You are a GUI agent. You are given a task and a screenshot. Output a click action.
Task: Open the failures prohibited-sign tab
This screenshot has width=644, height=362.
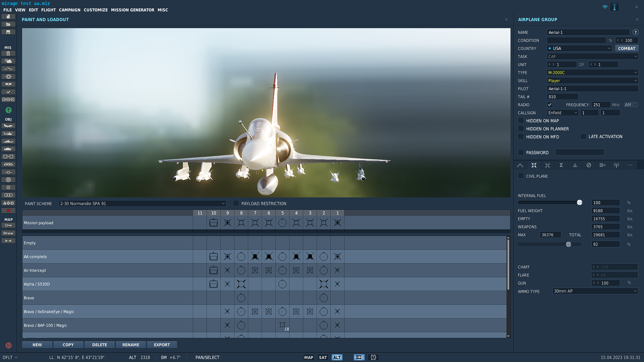pos(589,165)
